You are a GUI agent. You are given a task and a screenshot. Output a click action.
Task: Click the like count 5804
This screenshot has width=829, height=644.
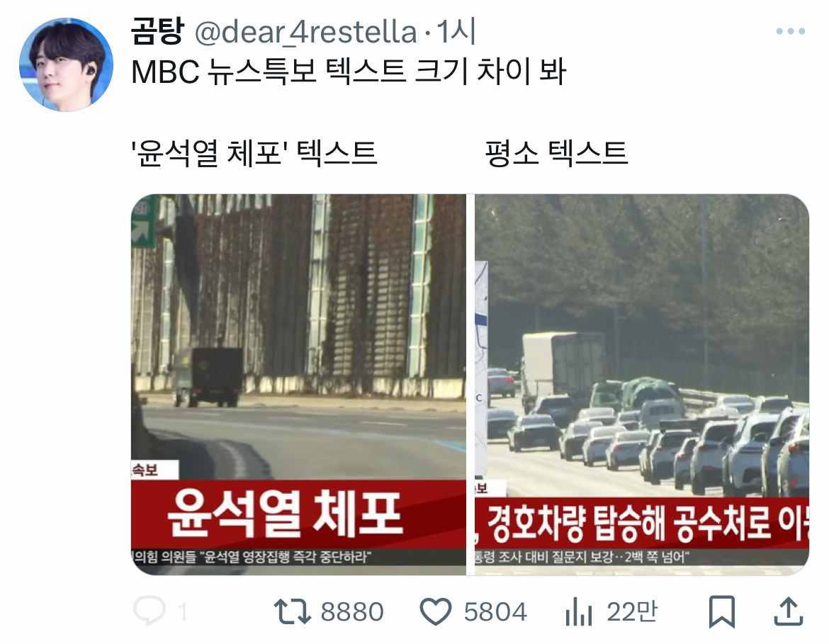(x=495, y=611)
